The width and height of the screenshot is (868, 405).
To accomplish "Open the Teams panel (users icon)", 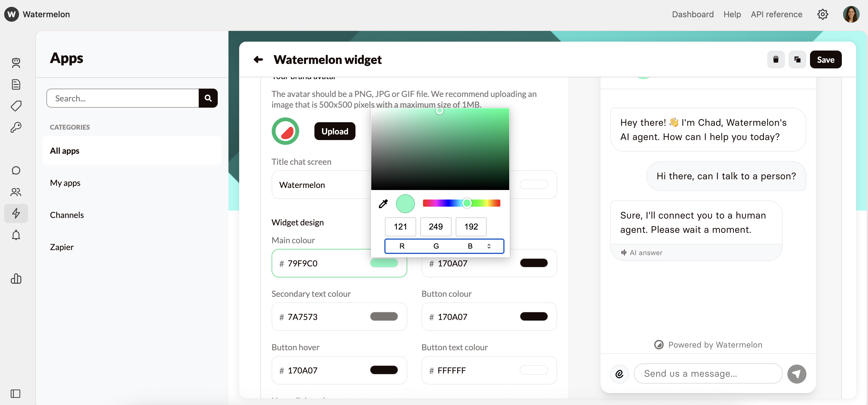I will 16,192.
